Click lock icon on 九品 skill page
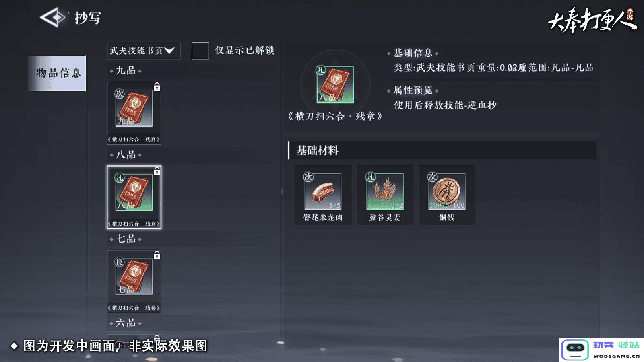Image resolution: width=644 pixels, height=362 pixels. [157, 87]
